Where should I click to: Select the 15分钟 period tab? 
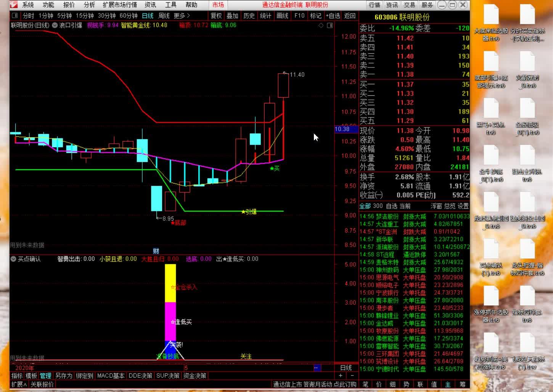85,16
